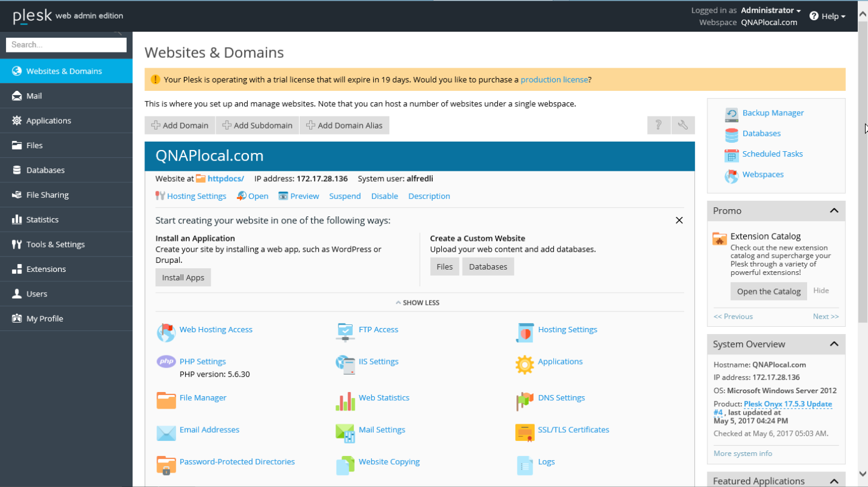Open Tools & Settings in sidebar

click(56, 244)
